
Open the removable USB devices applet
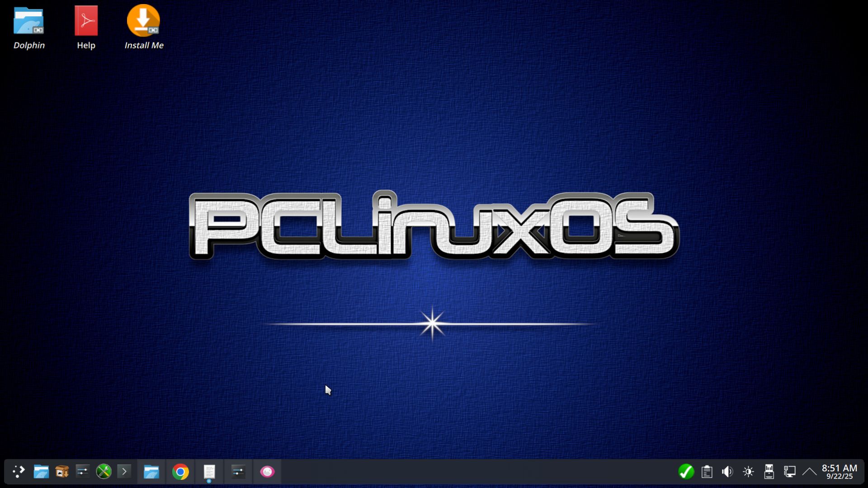(x=769, y=472)
